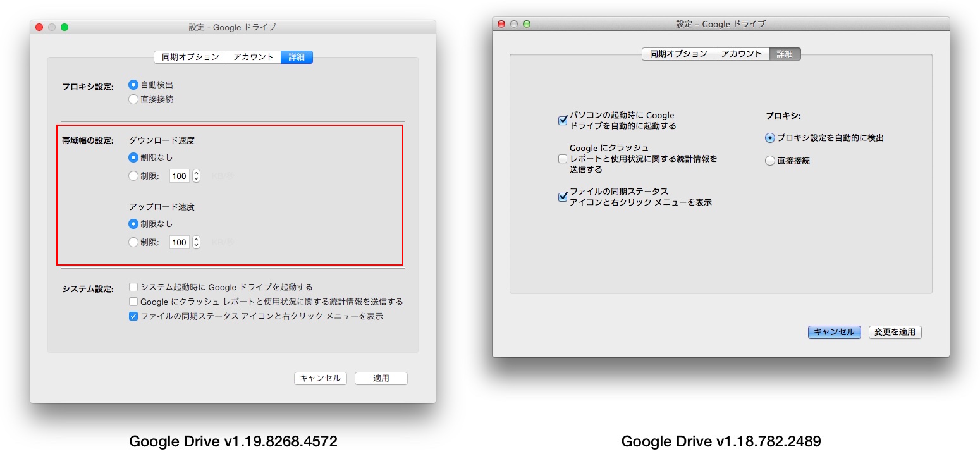Click upload limit stepper arrows
Image resolution: width=980 pixels, height=454 pixels.
pos(196,242)
